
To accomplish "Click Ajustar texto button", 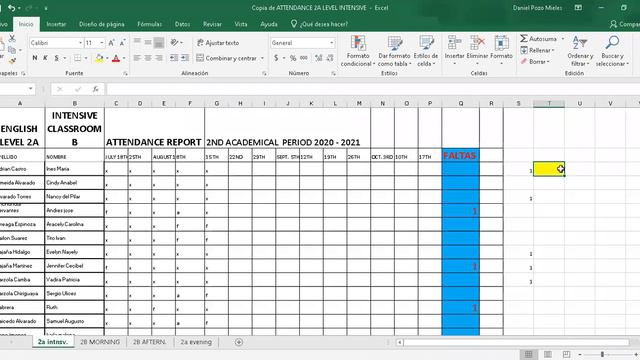I will click(x=218, y=42).
